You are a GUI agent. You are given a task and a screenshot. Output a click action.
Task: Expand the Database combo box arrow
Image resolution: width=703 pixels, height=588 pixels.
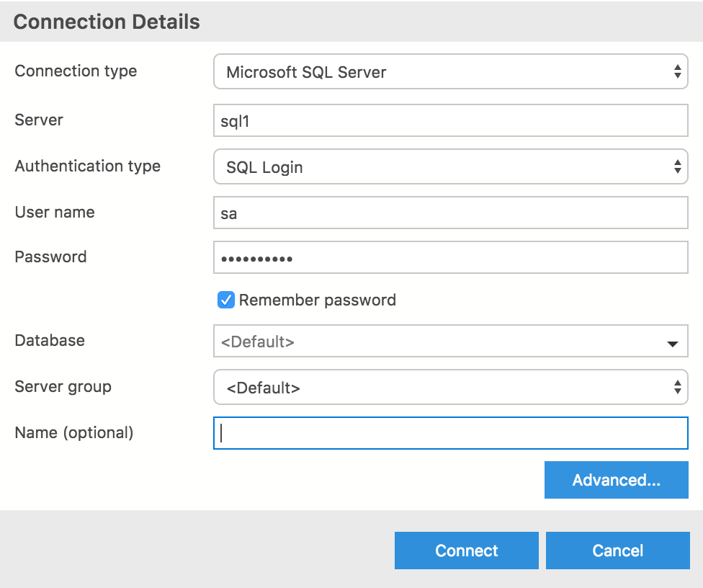point(673,343)
